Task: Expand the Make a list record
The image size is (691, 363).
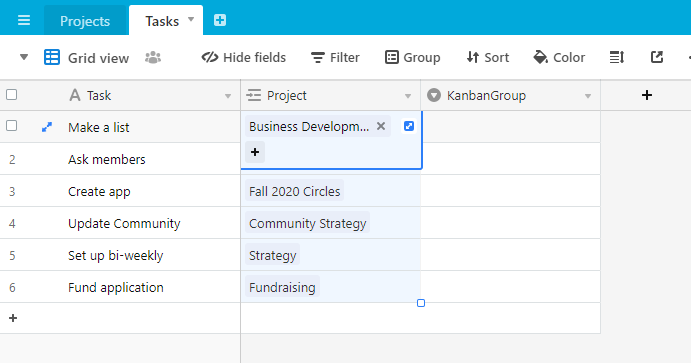Action: coord(47,127)
